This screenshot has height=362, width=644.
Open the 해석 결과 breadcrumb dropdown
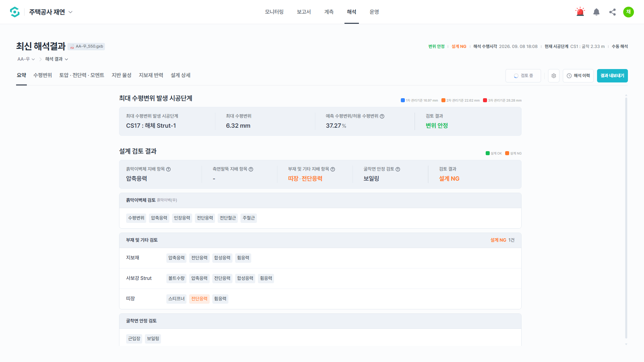(x=57, y=59)
